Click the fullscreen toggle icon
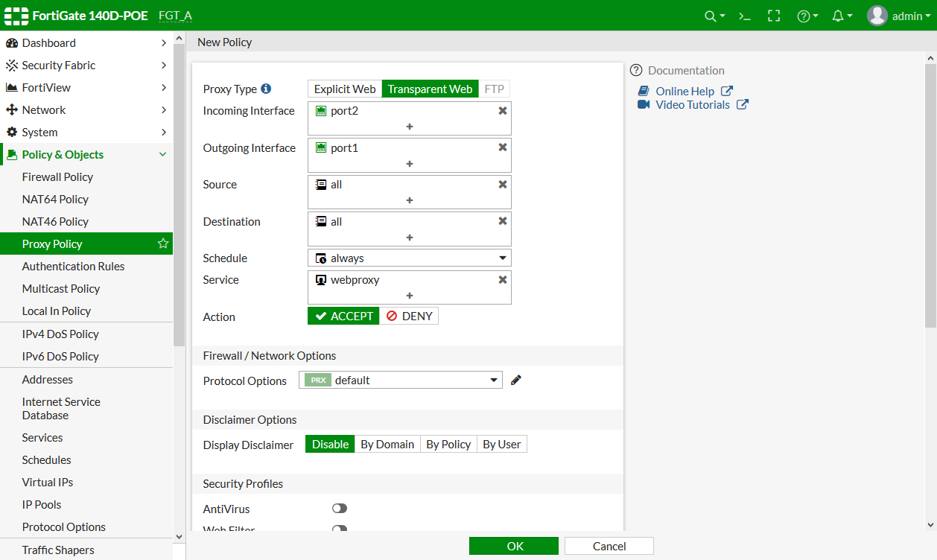 click(x=774, y=16)
